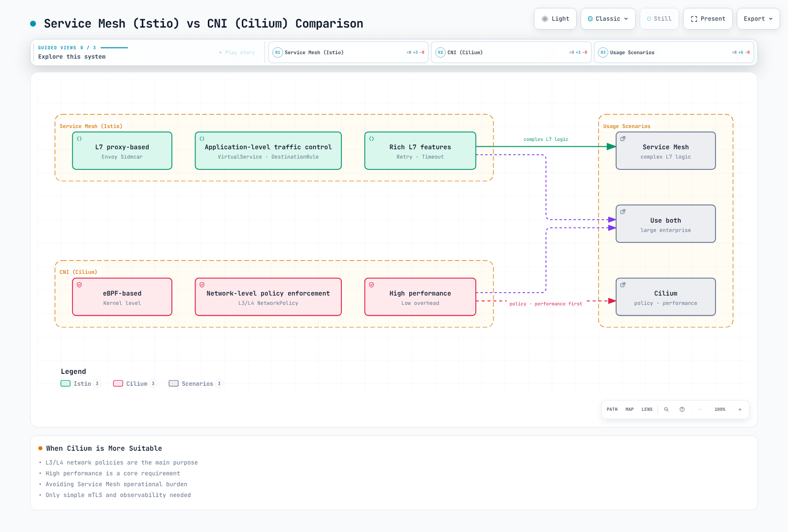Play the guided story
The width and height of the screenshot is (788, 532).
tap(237, 52)
